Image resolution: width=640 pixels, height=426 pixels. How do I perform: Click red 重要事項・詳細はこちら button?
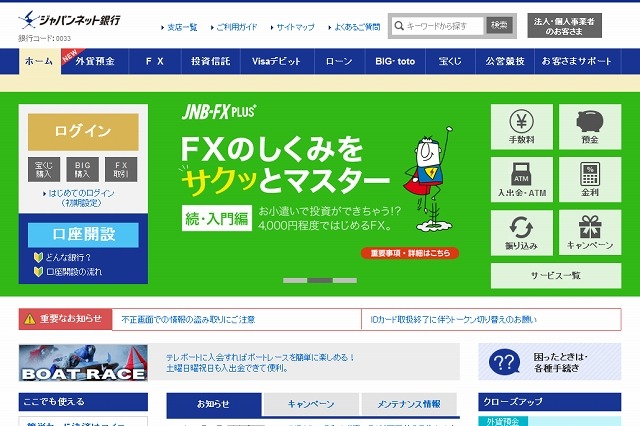coord(410,253)
